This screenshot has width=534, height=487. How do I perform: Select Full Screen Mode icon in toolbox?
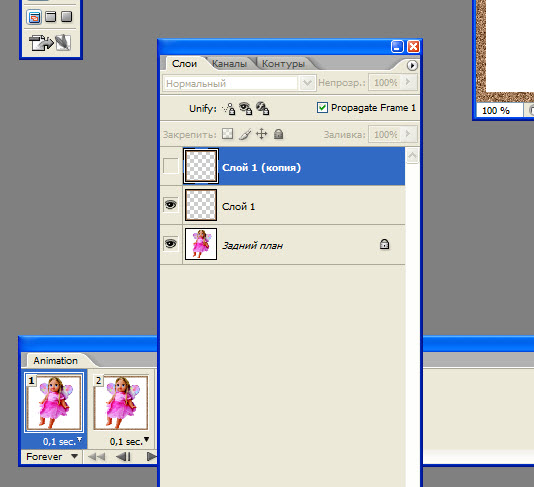click(66, 16)
